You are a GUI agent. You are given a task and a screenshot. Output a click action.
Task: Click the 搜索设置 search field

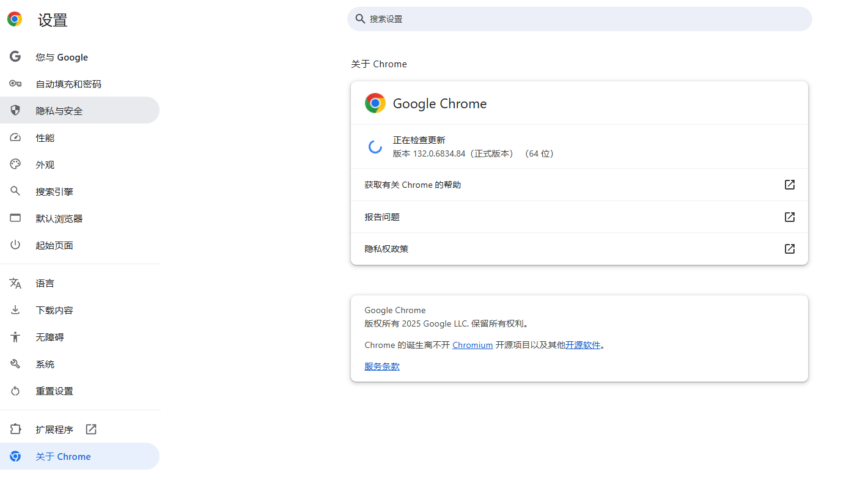click(x=579, y=19)
